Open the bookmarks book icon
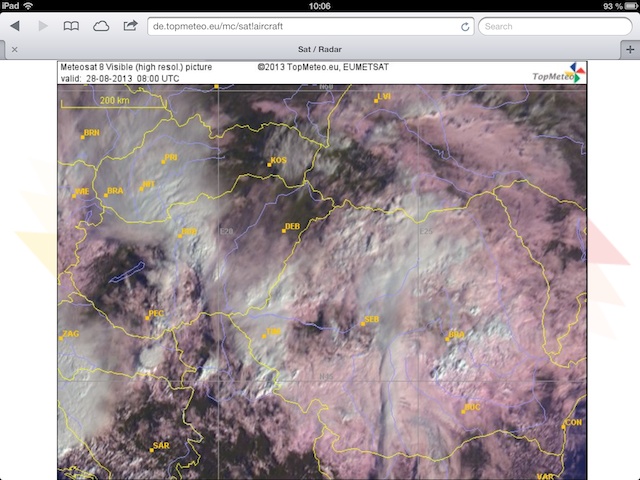640x480 pixels. (x=71, y=26)
